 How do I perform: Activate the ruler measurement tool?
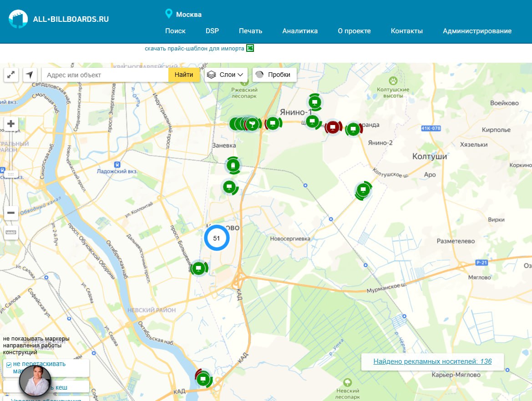pos(11,232)
